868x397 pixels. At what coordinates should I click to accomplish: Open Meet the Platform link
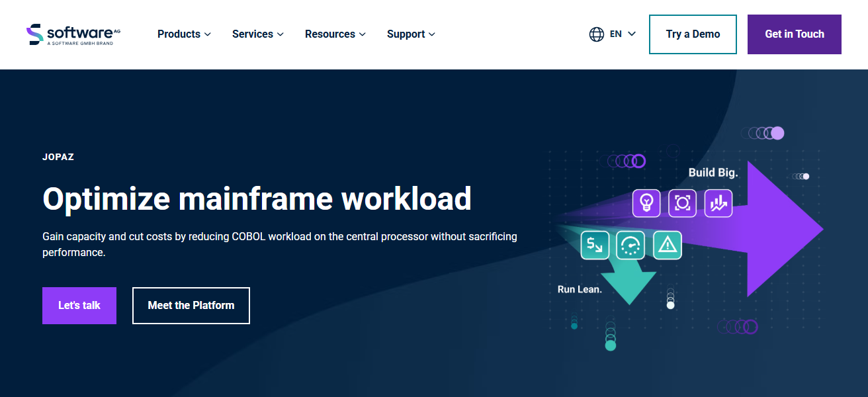coord(191,305)
